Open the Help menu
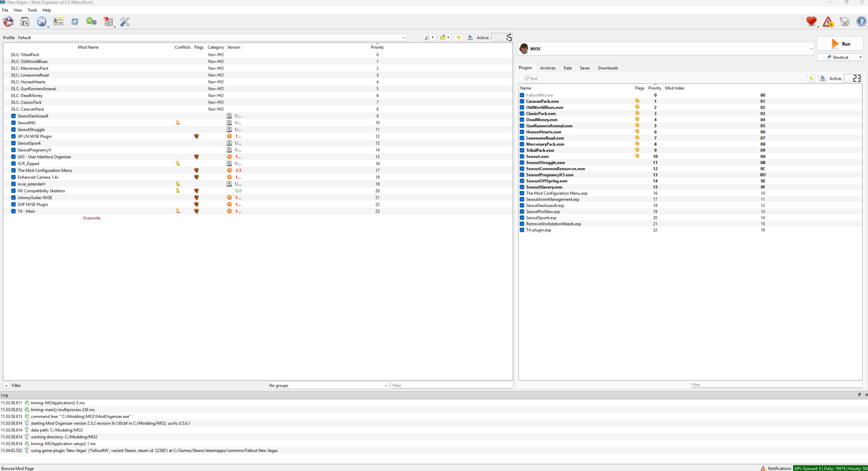 point(47,10)
